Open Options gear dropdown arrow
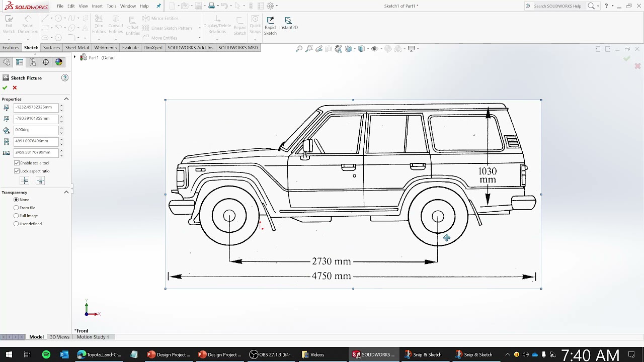This screenshot has height=362, width=644. (x=277, y=6)
